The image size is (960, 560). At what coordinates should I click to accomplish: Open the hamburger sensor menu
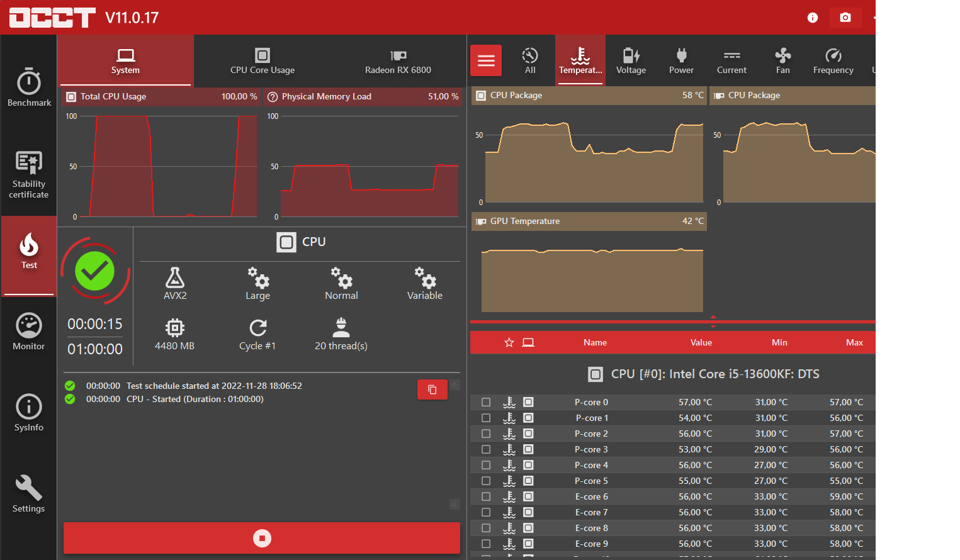tap(486, 60)
